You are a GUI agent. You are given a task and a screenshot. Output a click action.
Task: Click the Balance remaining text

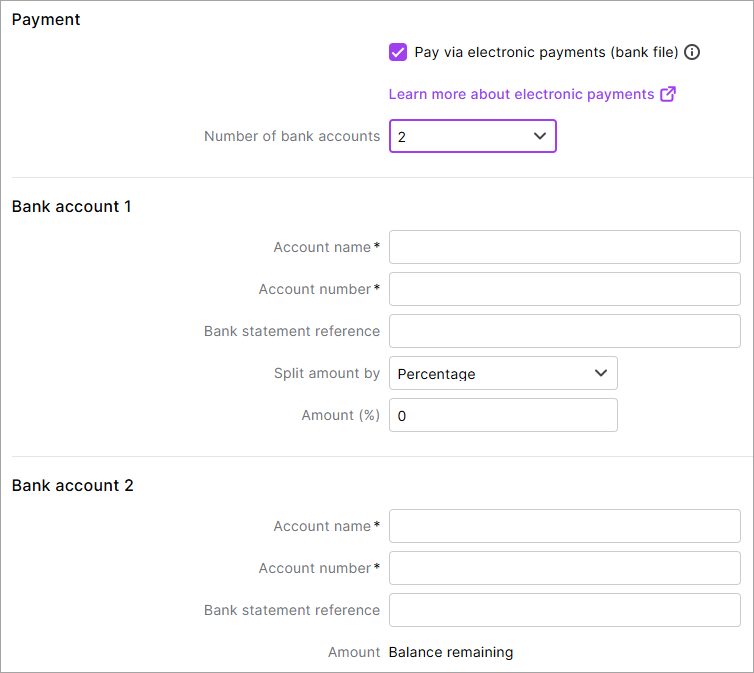pyautogui.click(x=451, y=652)
